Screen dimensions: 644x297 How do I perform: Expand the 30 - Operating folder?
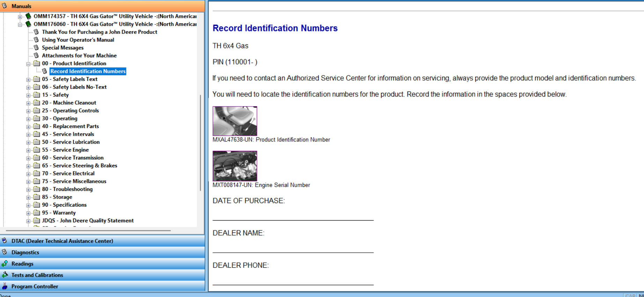point(28,119)
